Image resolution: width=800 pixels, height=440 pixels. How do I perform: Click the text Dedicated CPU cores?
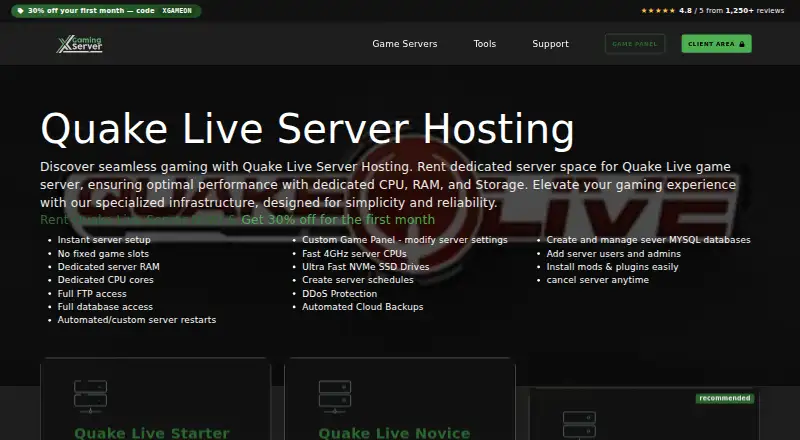click(106, 280)
